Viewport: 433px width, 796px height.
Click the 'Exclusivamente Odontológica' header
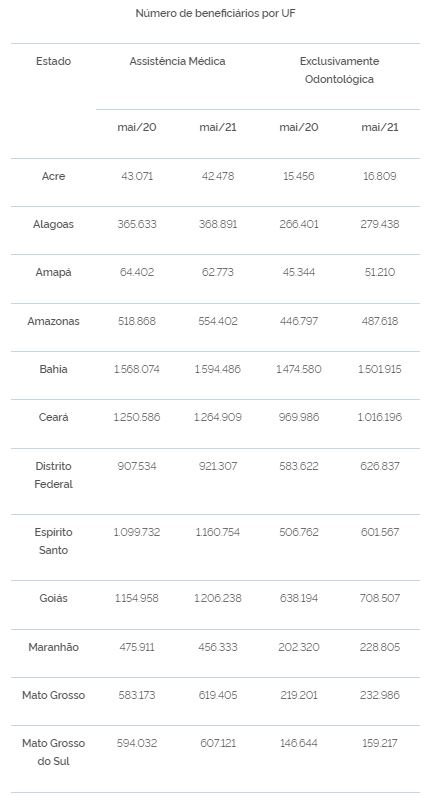pyautogui.click(x=339, y=70)
